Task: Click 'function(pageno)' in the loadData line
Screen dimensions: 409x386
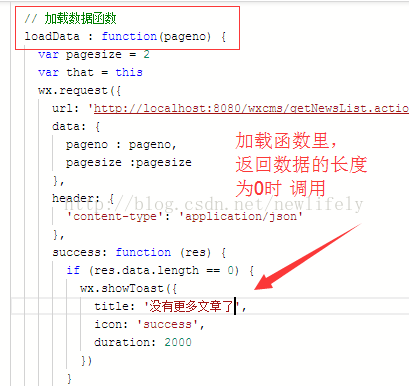Action: tap(156, 36)
